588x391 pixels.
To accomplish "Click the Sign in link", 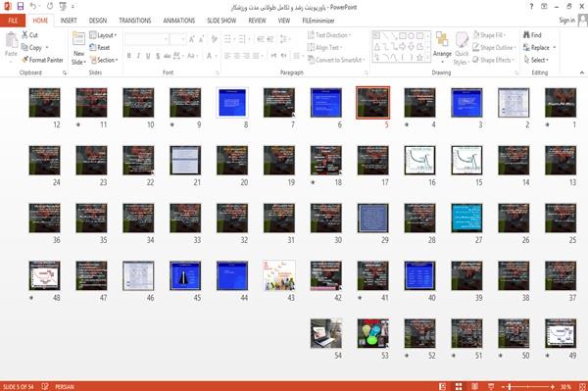I will [x=566, y=21].
